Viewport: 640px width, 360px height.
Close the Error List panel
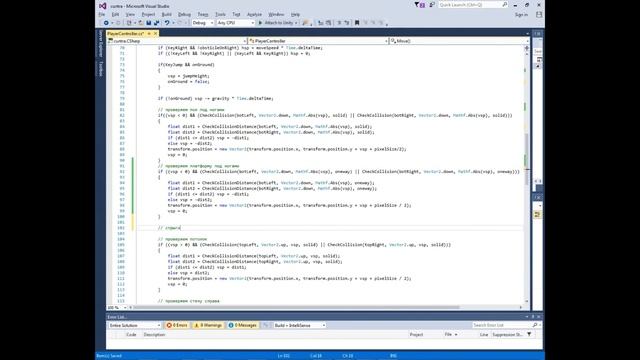pyautogui.click(x=539, y=317)
